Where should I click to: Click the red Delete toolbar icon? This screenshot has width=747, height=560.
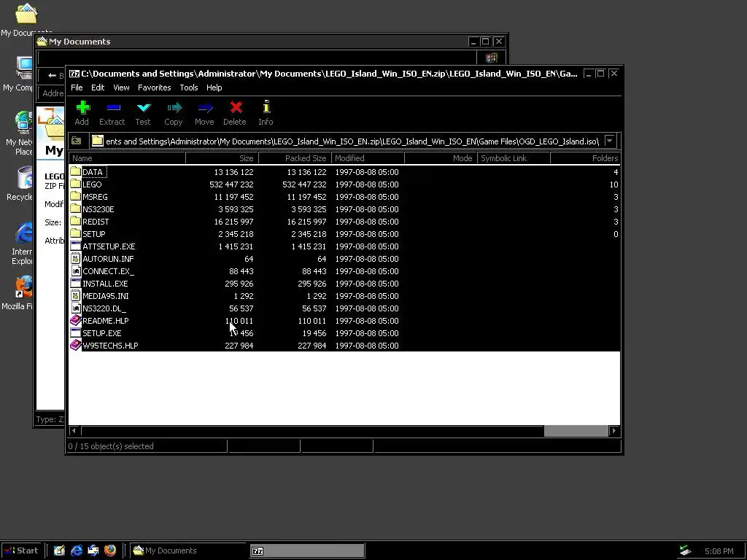(x=236, y=108)
